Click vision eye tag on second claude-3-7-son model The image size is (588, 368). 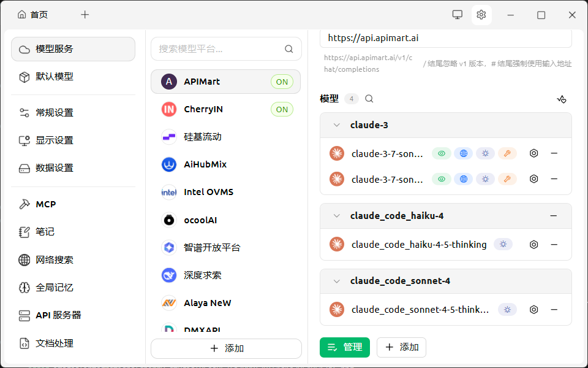[442, 179]
